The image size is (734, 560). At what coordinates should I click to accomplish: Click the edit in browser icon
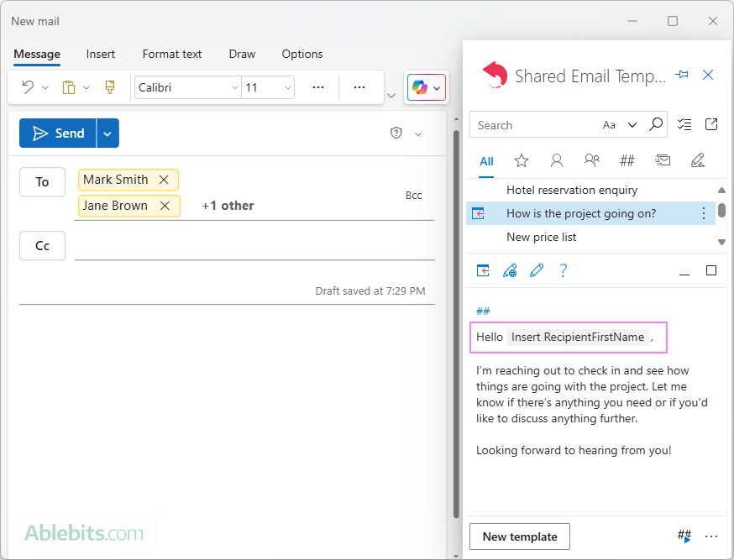pos(510,270)
